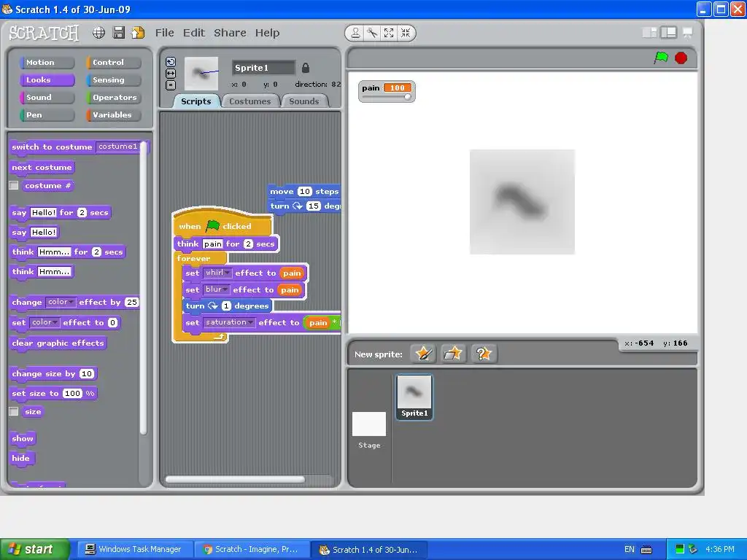
Task: Enable the costume # stage monitor checkbox
Action: pos(14,185)
